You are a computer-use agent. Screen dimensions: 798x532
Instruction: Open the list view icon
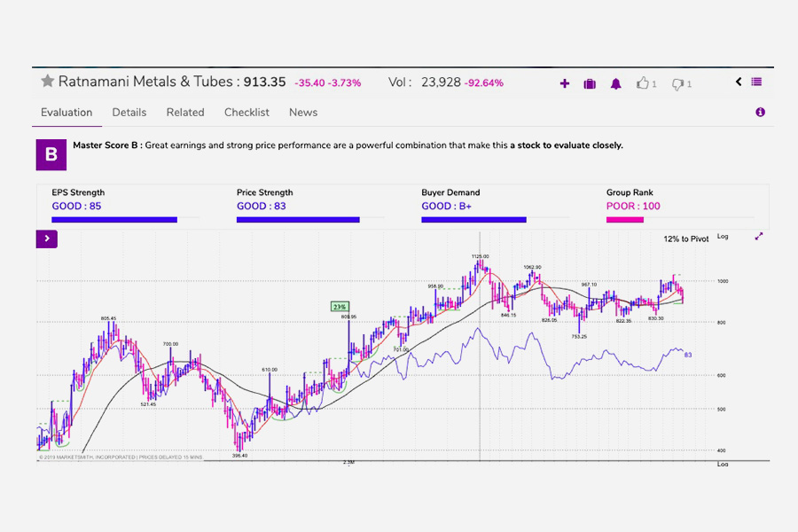coord(757,82)
